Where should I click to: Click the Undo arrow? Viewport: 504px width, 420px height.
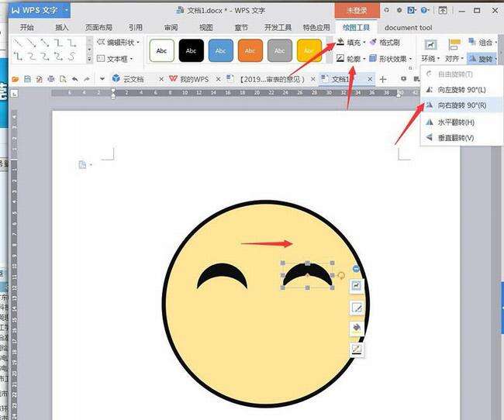coord(75,79)
